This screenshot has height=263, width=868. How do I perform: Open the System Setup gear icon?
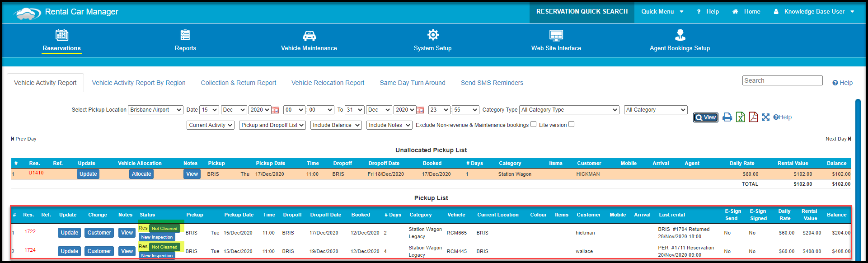coord(433,35)
